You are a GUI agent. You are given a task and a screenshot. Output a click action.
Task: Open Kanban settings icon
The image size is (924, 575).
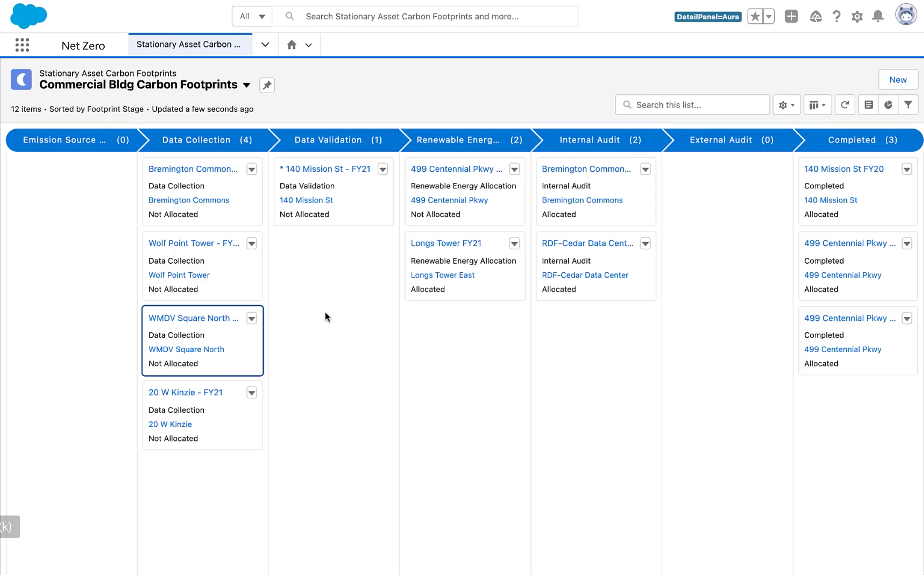coord(868,105)
